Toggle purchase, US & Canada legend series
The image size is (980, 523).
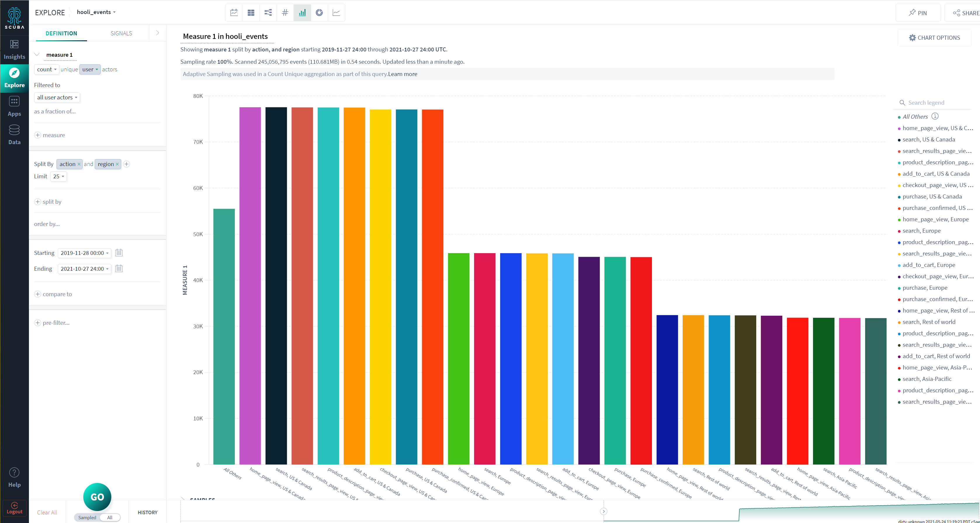(930, 197)
